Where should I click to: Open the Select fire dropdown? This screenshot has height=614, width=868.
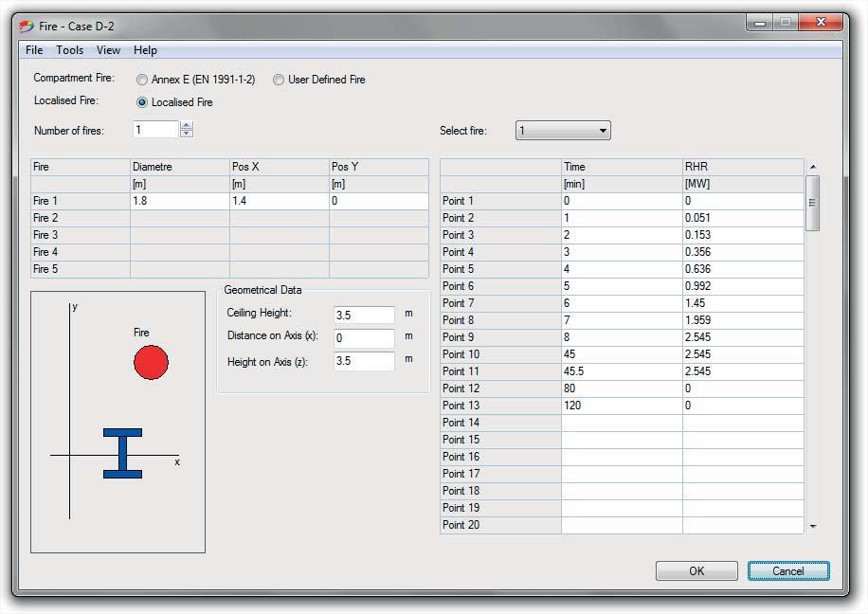point(563,131)
